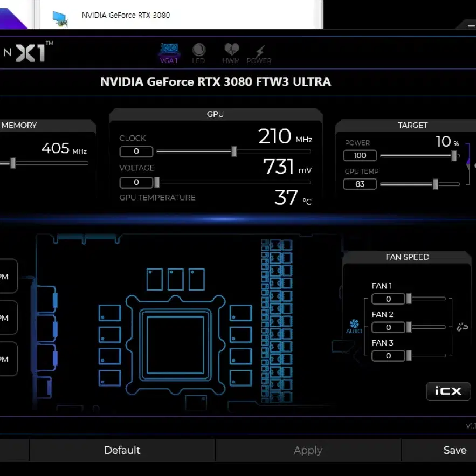Click the 405 MHz memory clock reading
Image resolution: width=476 pixels, height=476 pixels.
(x=64, y=148)
